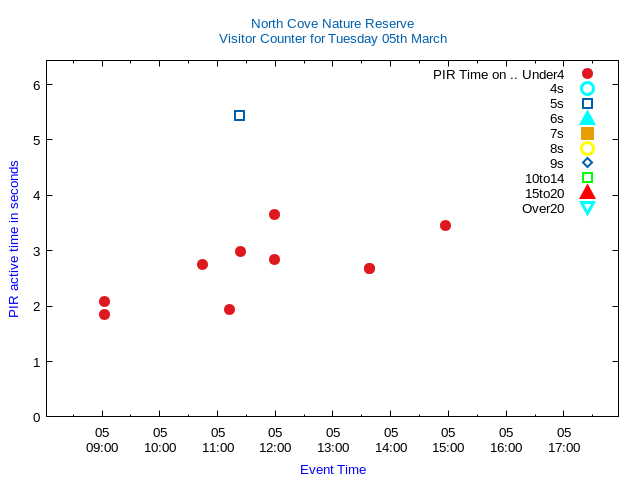Click the Event Time axis label
Image resolution: width=640 pixels, height=480 pixels.
[x=332, y=469]
